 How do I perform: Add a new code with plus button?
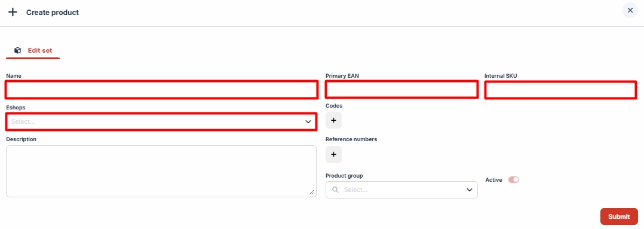click(333, 120)
